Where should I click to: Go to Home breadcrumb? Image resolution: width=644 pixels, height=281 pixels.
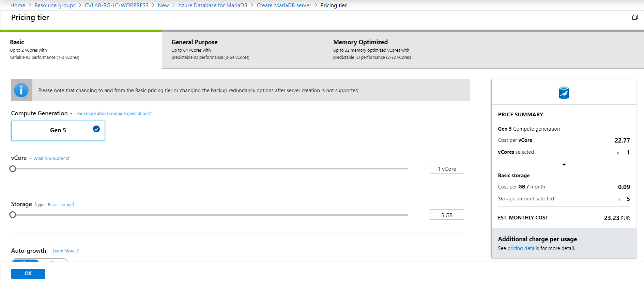pyautogui.click(x=18, y=5)
